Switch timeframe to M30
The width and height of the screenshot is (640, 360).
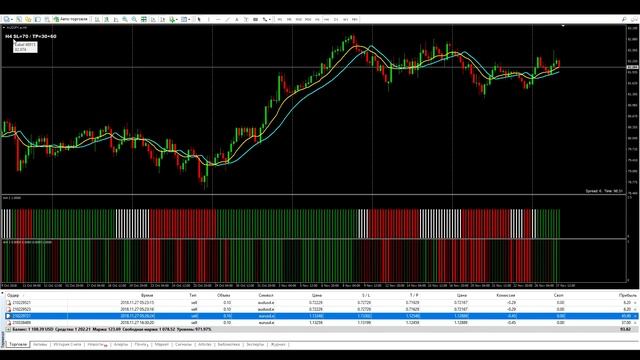[308, 19]
